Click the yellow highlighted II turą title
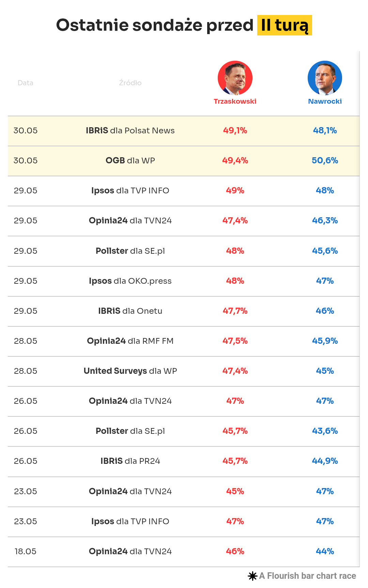 pos(285,25)
